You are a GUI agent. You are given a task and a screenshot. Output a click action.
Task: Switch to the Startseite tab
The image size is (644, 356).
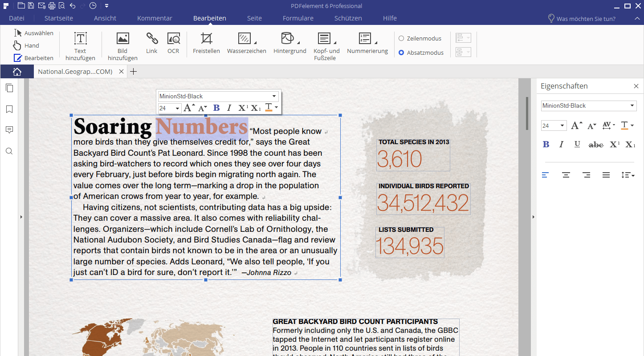pyautogui.click(x=59, y=18)
